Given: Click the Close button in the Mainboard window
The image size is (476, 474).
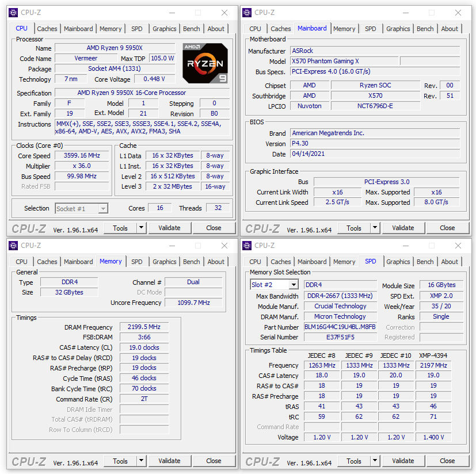Looking at the screenshot, I should pyautogui.click(x=447, y=228).
